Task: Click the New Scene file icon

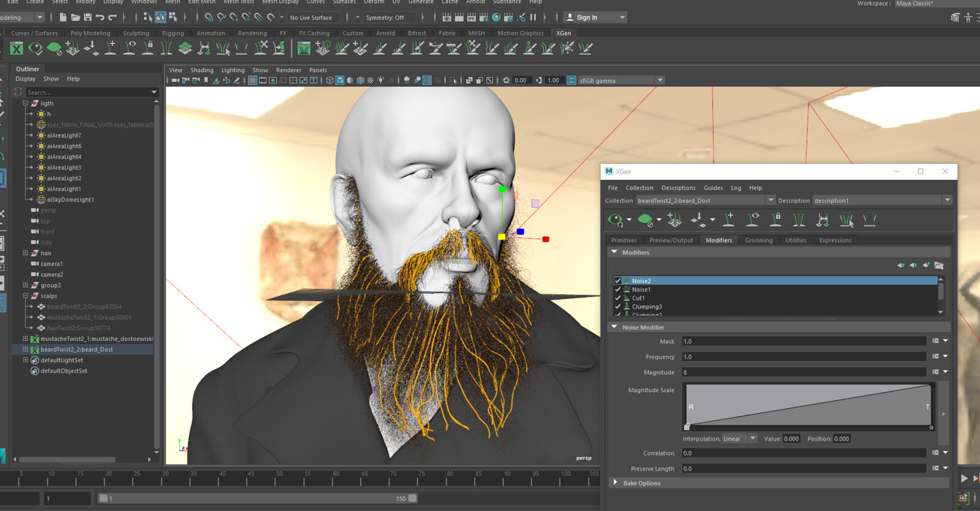Action: (64, 17)
